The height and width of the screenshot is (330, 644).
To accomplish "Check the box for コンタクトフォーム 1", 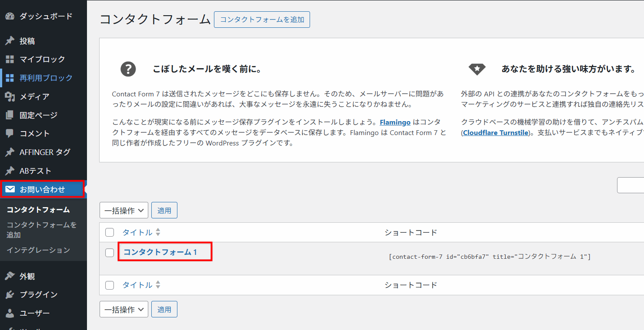I will pyautogui.click(x=110, y=252).
